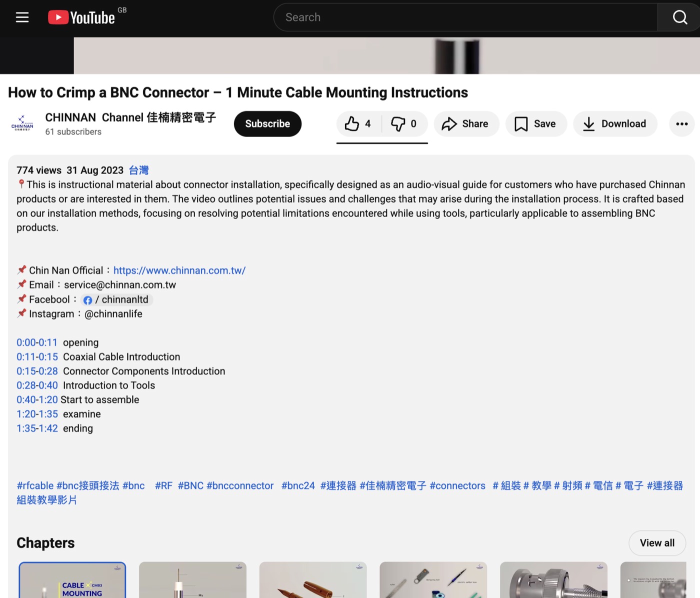Open the CHINNAN channel avatar
700x598 pixels.
tap(22, 124)
